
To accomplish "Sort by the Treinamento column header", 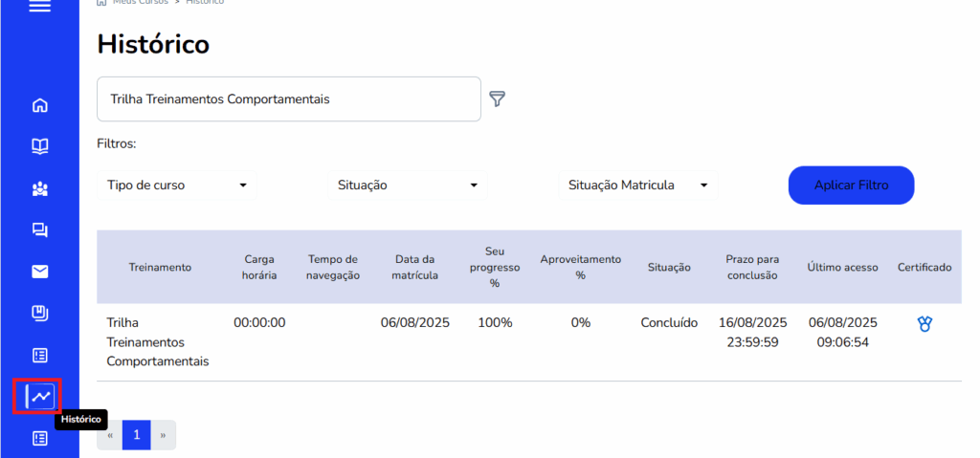I will pyautogui.click(x=160, y=267).
